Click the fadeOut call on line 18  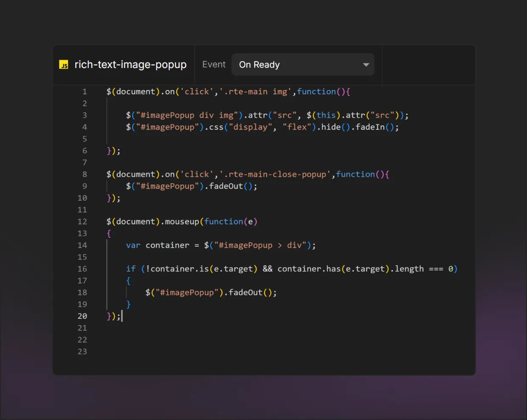click(x=246, y=292)
